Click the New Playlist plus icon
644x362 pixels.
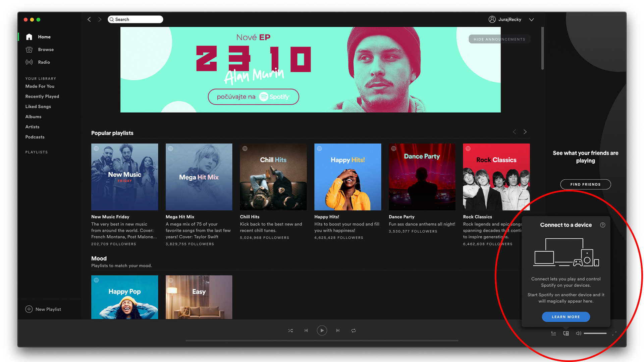point(29,309)
